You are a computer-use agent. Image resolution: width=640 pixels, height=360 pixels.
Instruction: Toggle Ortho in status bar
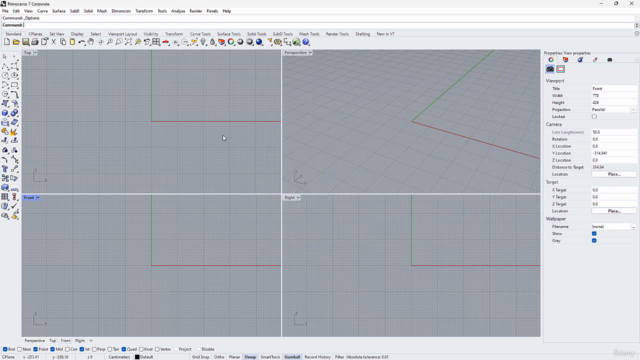pos(219,357)
